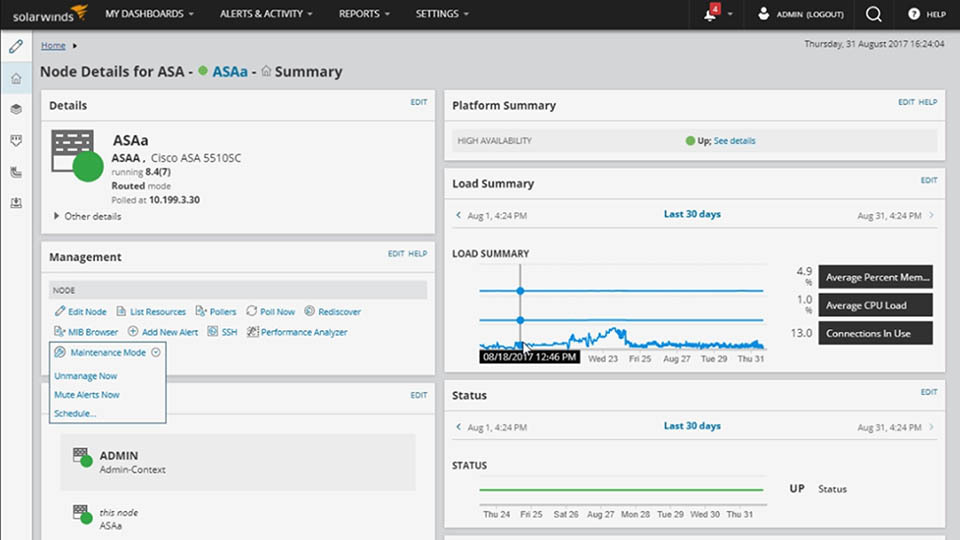Click EDIT on the Status panel
Viewport: 960px width, 540px height.
[x=929, y=392]
